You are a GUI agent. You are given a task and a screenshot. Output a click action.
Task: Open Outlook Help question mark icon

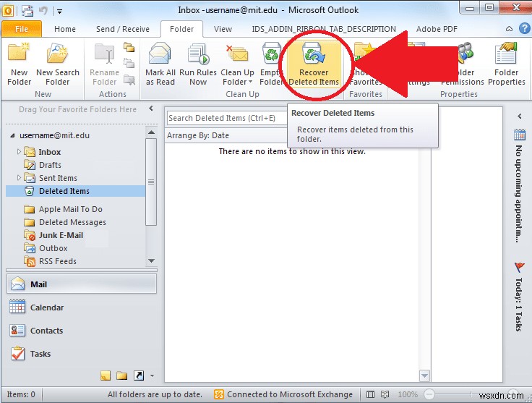(x=525, y=29)
